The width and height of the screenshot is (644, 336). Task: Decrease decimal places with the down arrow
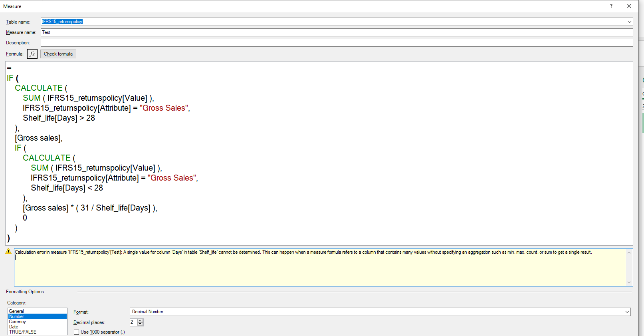click(140, 324)
